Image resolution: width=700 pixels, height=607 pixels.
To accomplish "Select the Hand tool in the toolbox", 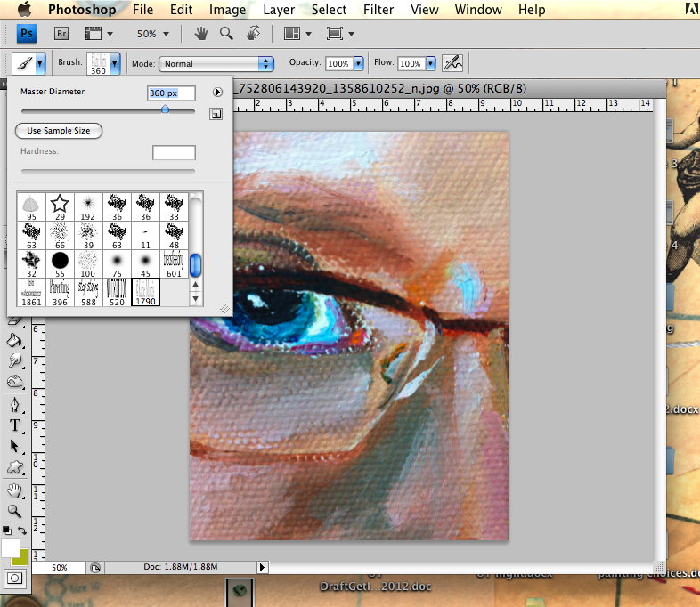I will (15, 491).
